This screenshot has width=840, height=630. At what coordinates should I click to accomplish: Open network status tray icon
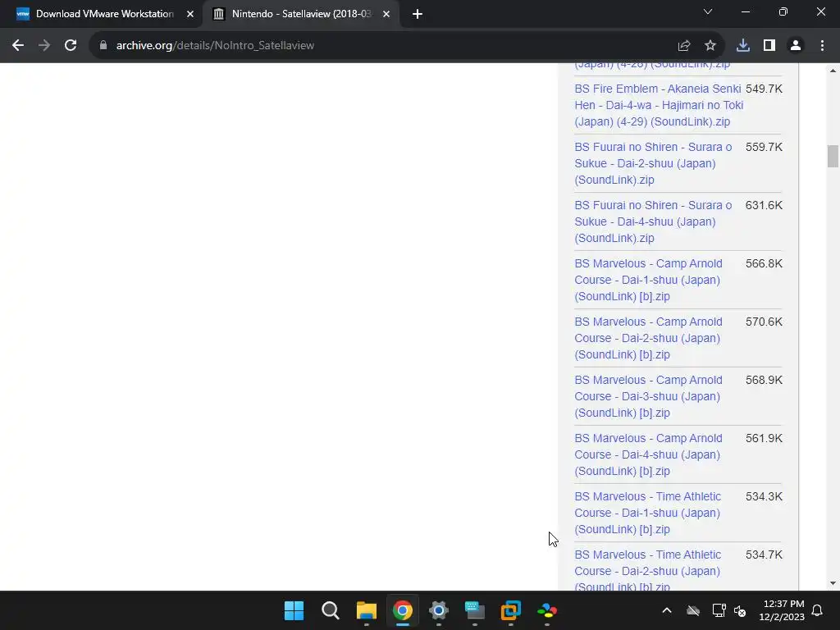[x=719, y=610]
